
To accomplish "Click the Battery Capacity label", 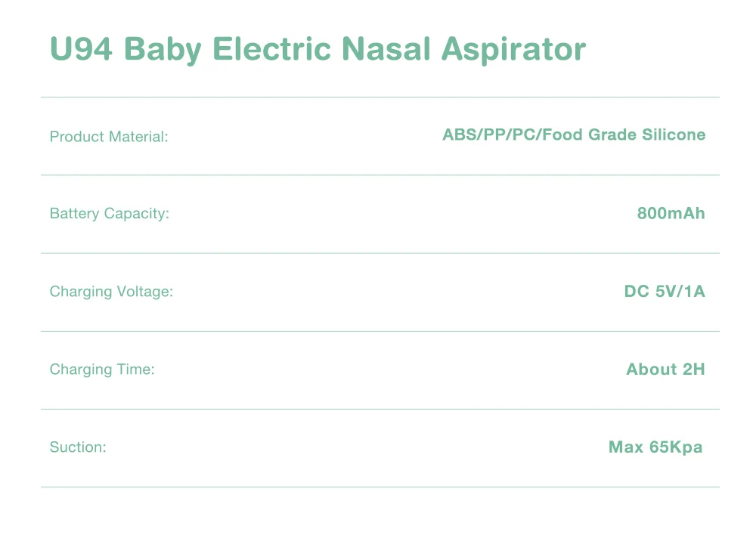I will (110, 214).
